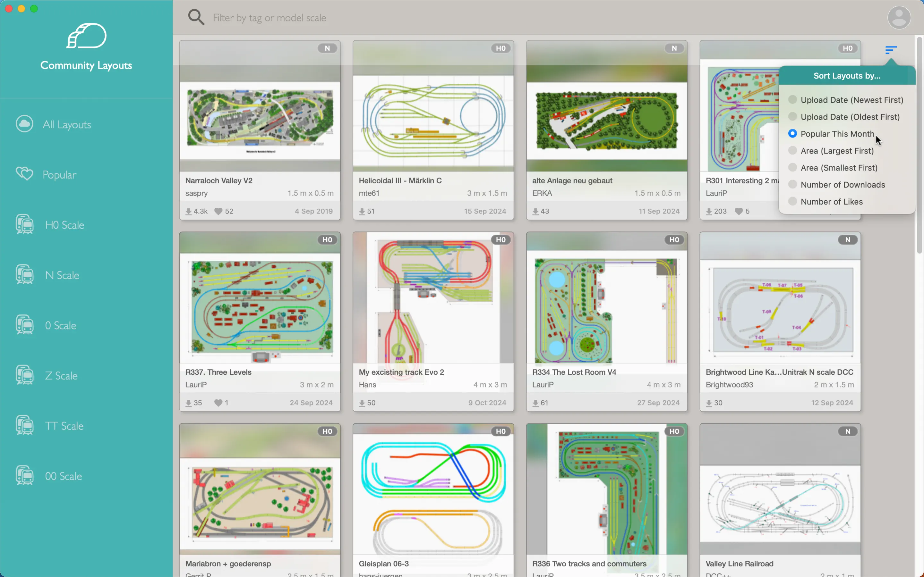Open the All Layouts cloud icon
Image resolution: width=924 pixels, height=577 pixels.
(x=24, y=124)
